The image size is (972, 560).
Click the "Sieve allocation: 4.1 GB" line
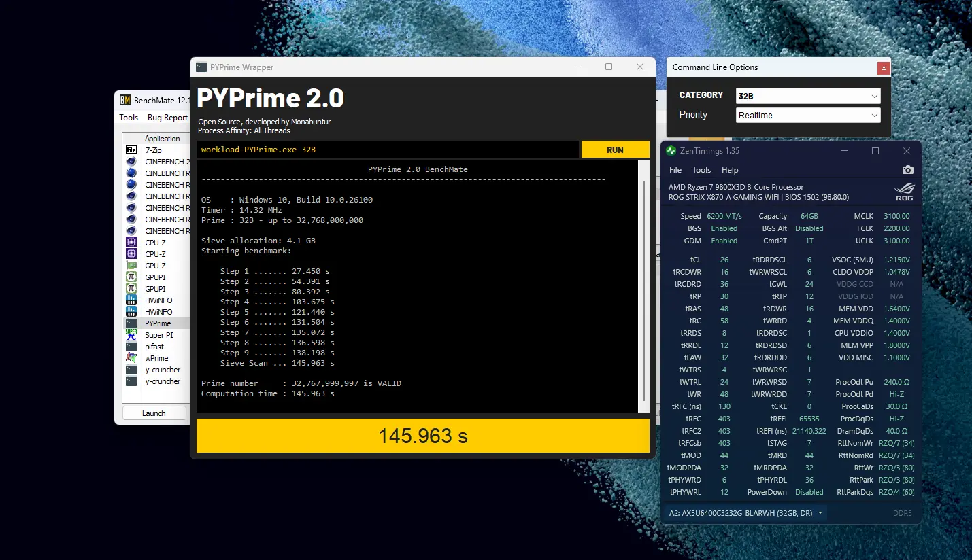pyautogui.click(x=258, y=241)
